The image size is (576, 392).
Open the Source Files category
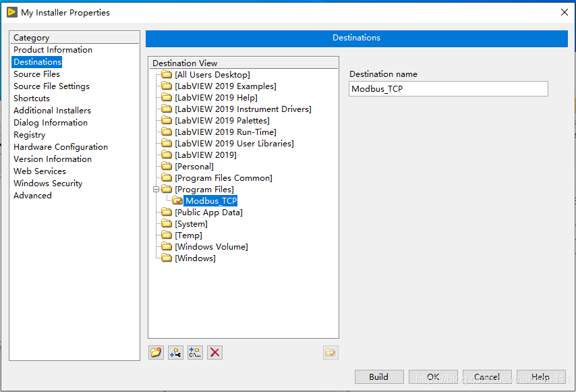(36, 74)
